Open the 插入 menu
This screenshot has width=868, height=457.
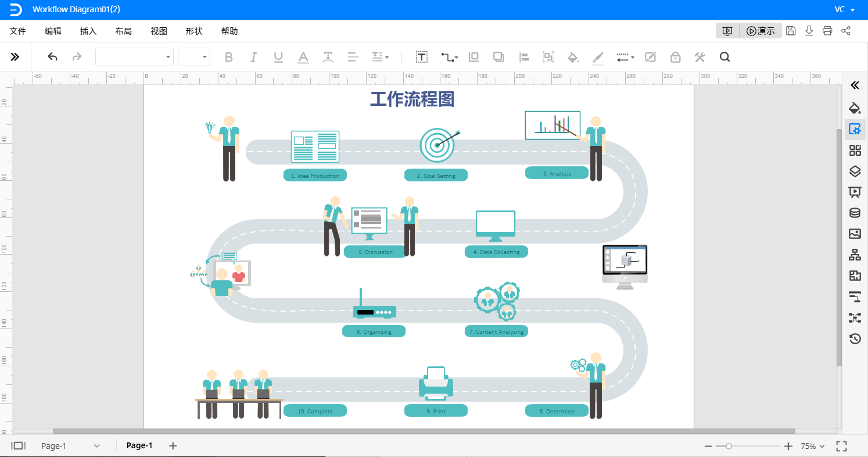(x=88, y=31)
